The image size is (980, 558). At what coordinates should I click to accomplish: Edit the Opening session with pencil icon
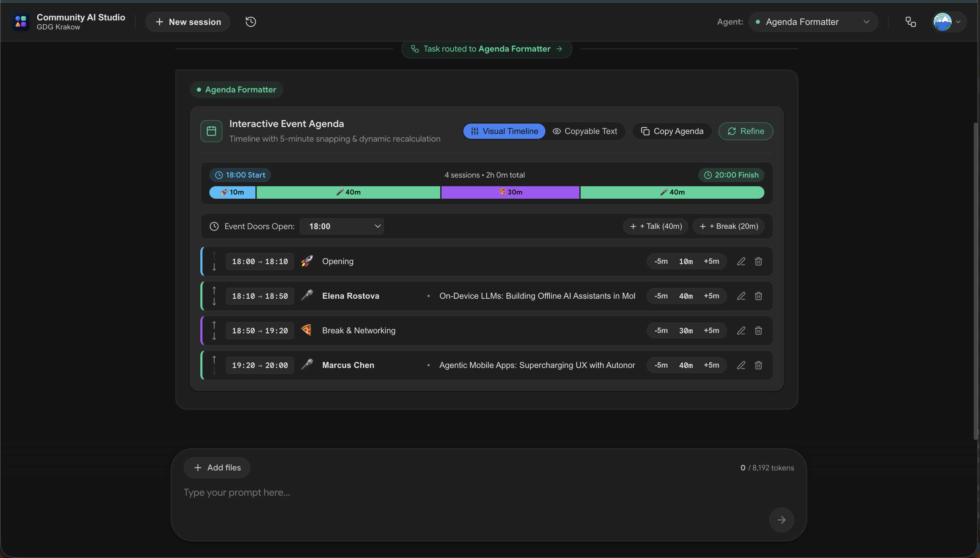[741, 261]
